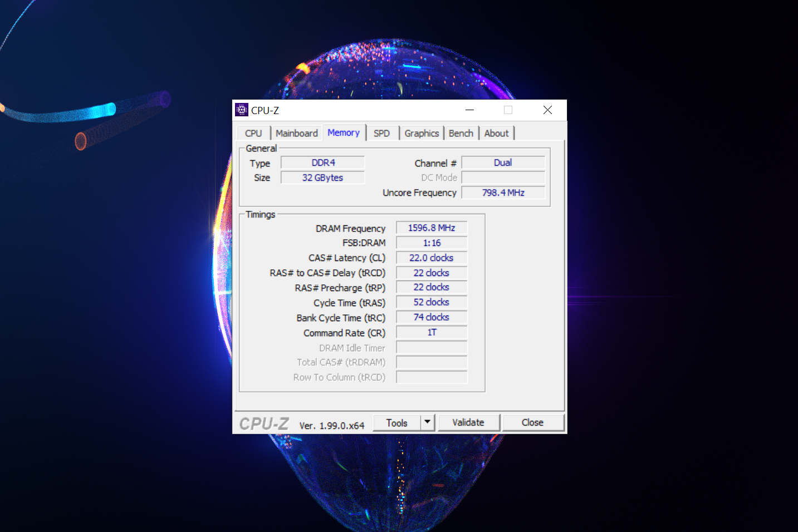
Task: Click the CPU-Z window title text
Action: coord(265,110)
